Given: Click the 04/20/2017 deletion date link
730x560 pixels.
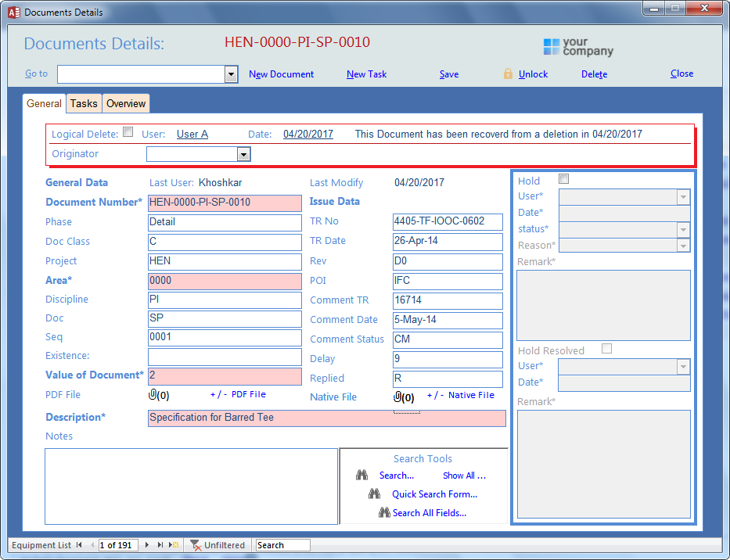Looking at the screenshot, I should click(x=308, y=134).
